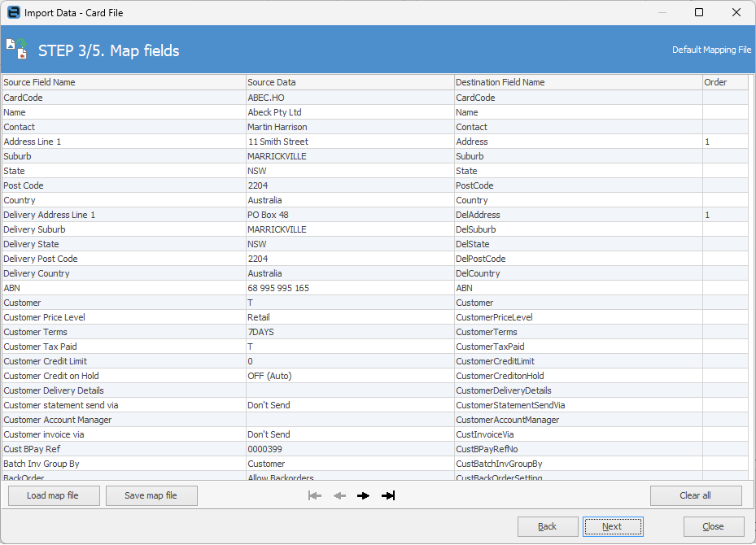Click the Source Field Name column header
The image size is (756, 545).
(x=124, y=82)
